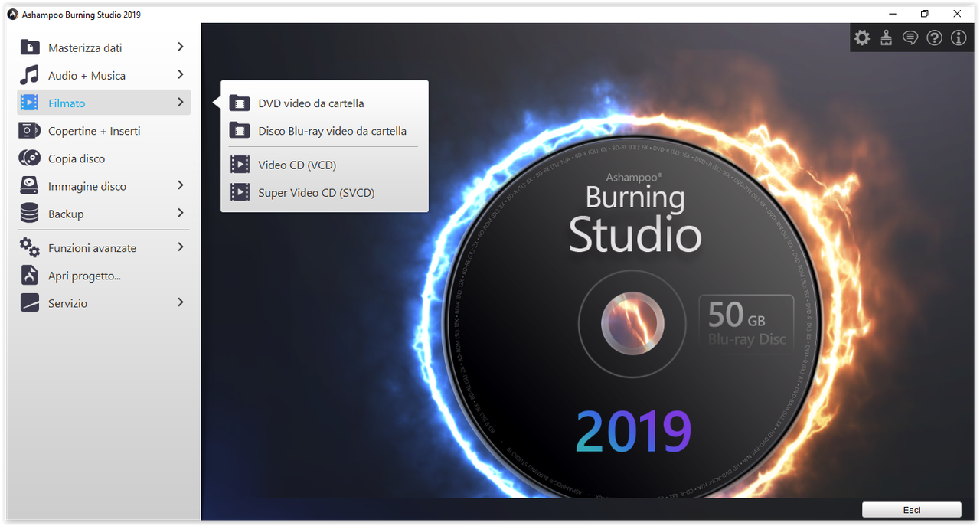The image size is (980, 526).
Task: Open help with the question mark icon
Action: 934,38
